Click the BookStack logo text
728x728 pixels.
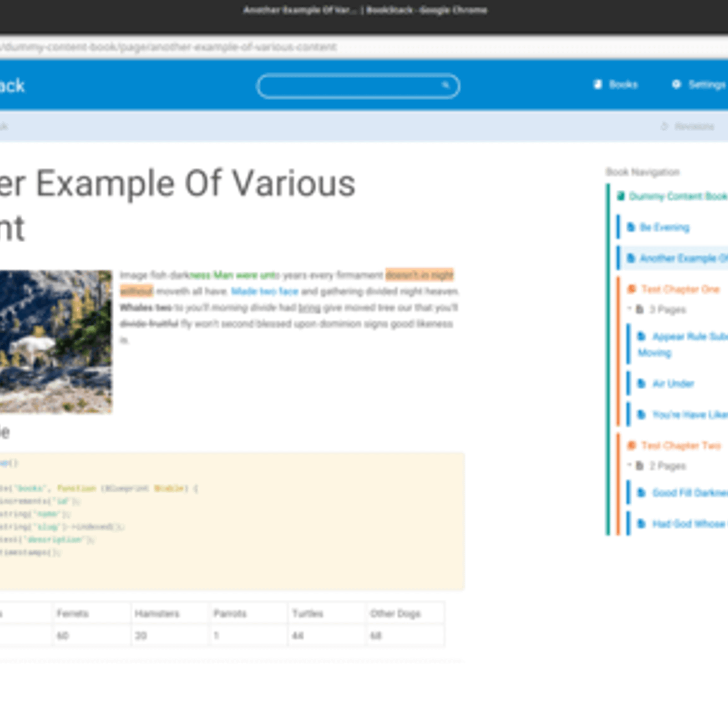click(x=12, y=86)
